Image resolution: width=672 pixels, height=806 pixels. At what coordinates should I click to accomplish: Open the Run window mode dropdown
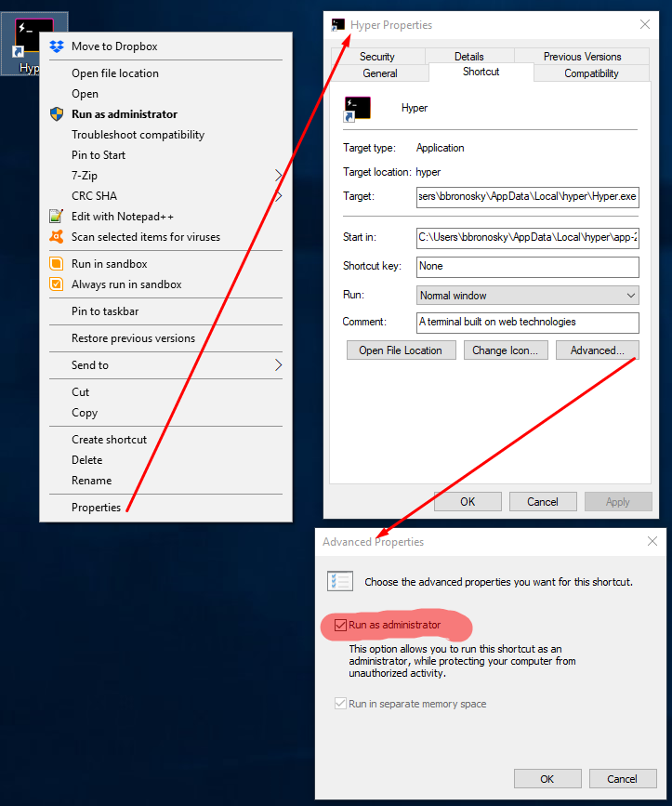[528, 296]
